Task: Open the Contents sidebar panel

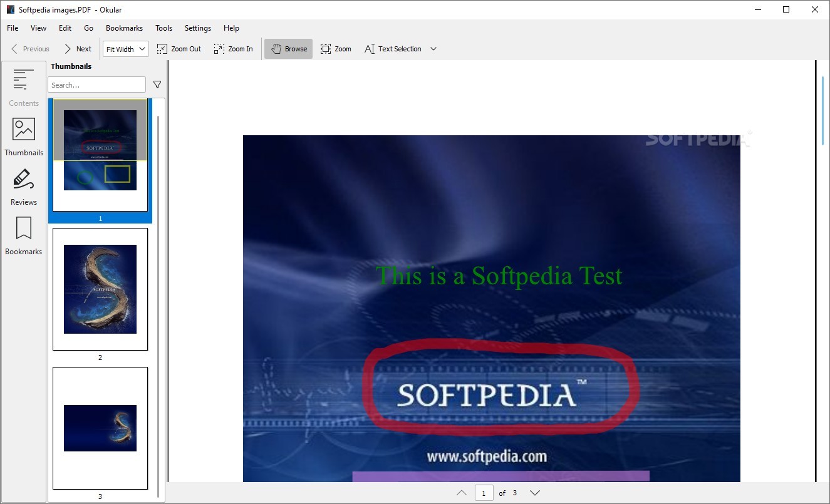Action: pos(24,87)
